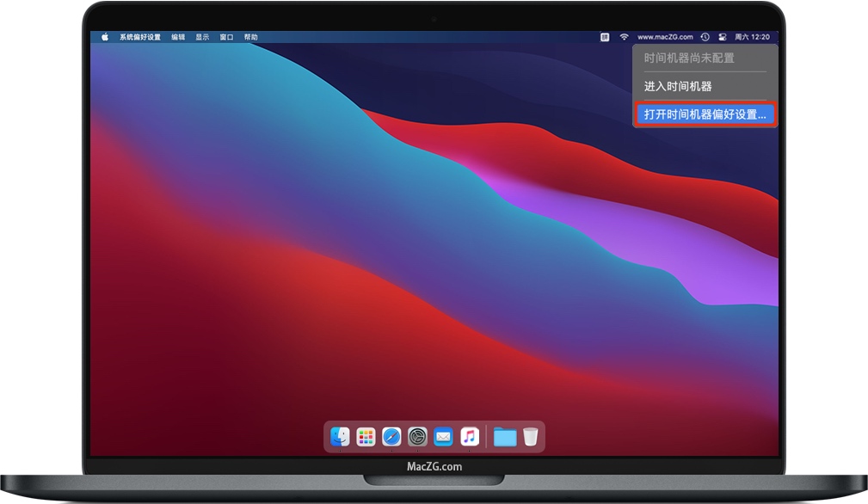This screenshot has height=504, width=868.
Task: Click the Wi-Fi status icon
Action: tap(624, 37)
